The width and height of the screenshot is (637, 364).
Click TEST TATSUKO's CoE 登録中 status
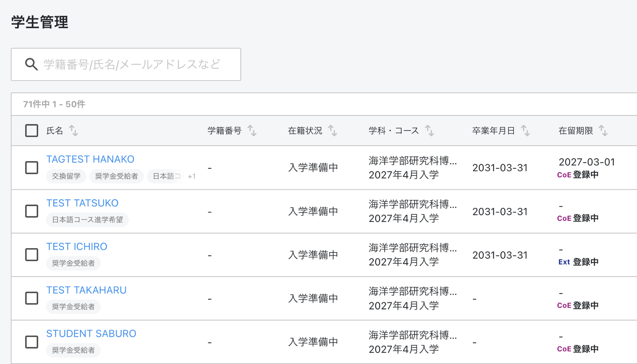[578, 218]
